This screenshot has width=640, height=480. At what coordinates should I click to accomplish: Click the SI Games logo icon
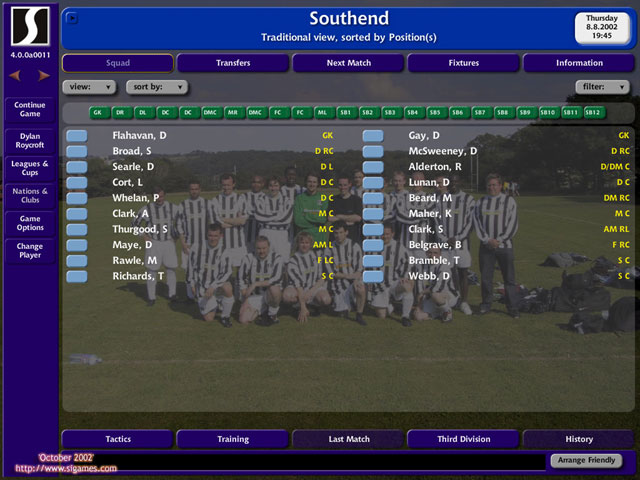tap(30, 27)
